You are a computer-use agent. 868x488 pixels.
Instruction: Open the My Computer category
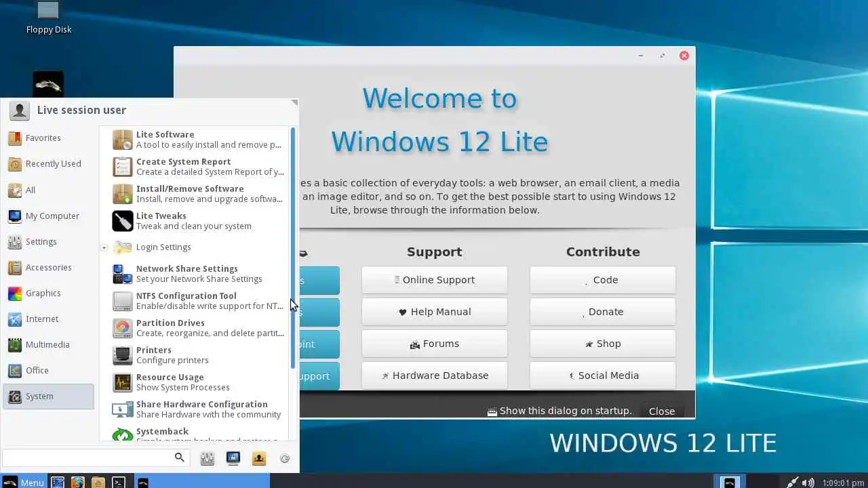(48, 216)
